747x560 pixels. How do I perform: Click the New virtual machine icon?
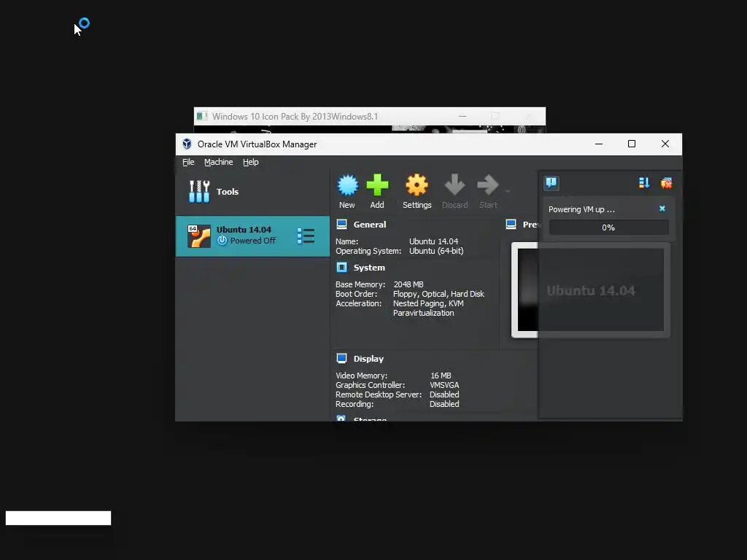coord(347,185)
